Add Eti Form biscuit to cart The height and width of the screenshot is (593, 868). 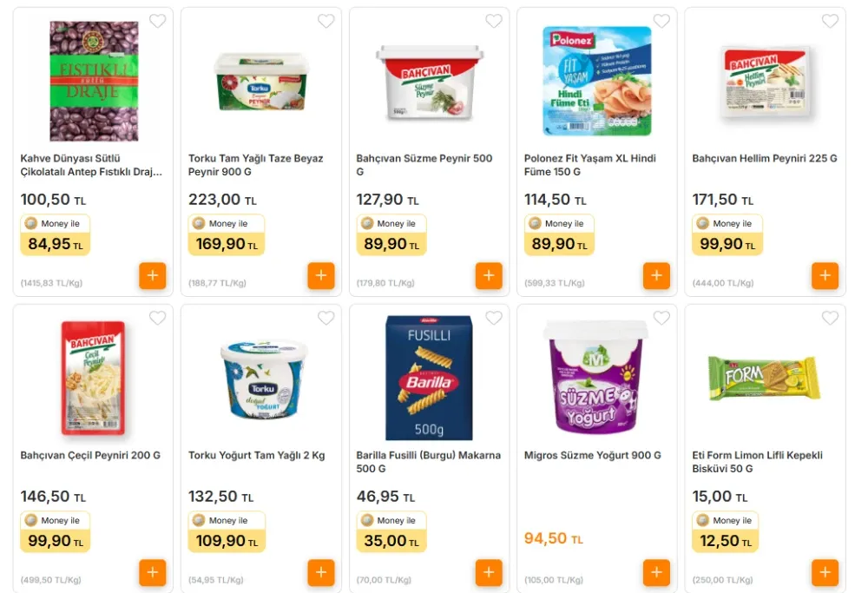click(x=825, y=573)
